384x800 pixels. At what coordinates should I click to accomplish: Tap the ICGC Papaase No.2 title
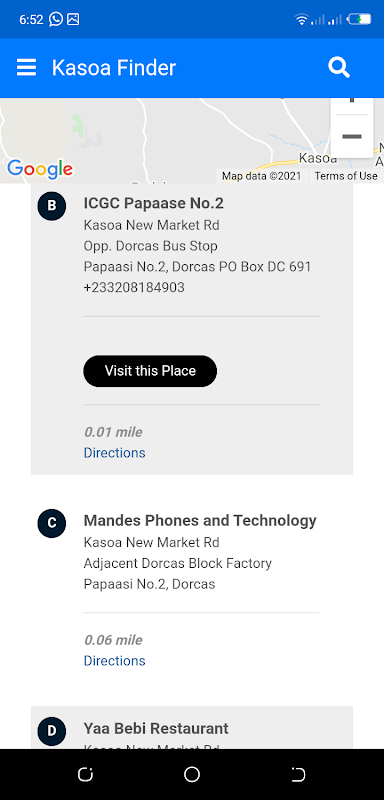(x=153, y=203)
